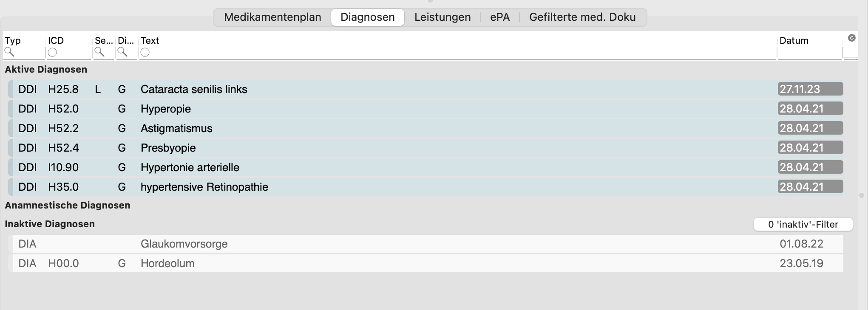Open Gefilterte med. Doku tab
Image resolution: width=868 pixels, height=310 pixels.
click(x=582, y=17)
